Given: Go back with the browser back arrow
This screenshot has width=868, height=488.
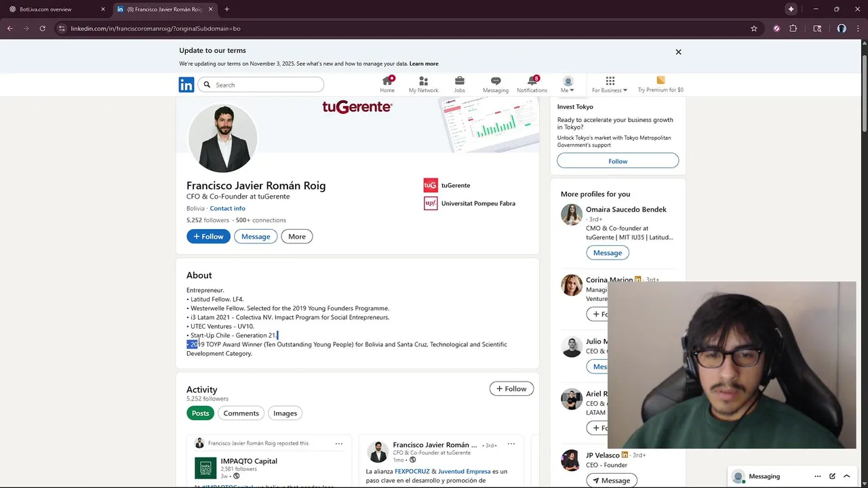Looking at the screenshot, I should click(x=9, y=28).
